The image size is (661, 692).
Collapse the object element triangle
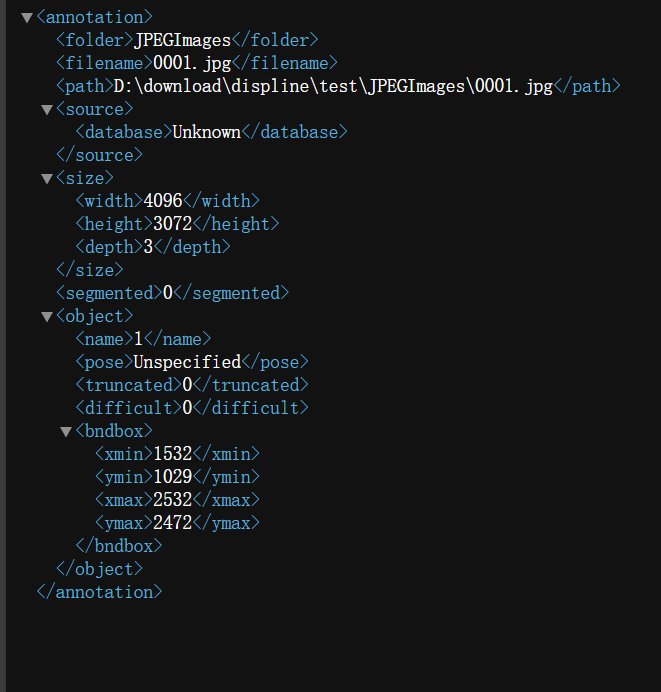[47, 317]
